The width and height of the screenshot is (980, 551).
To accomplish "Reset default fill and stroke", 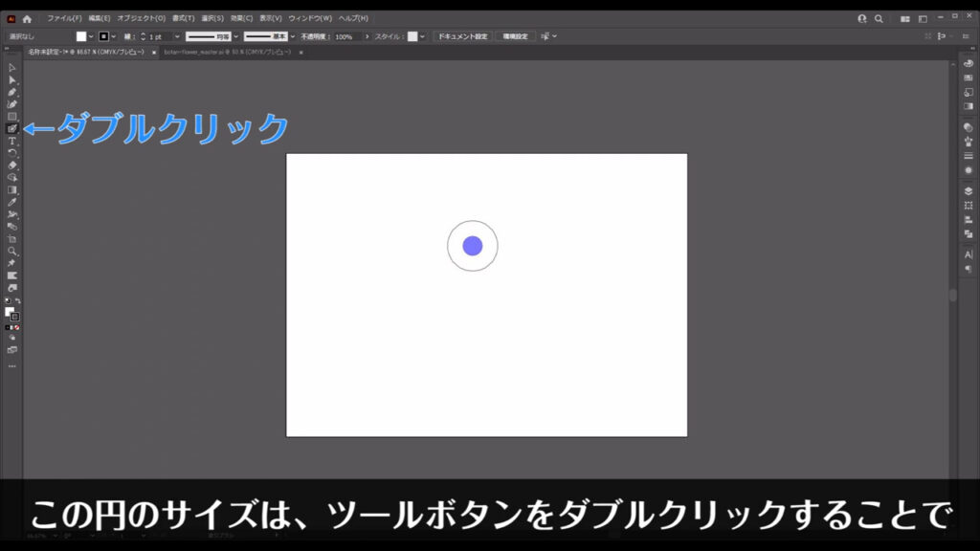I will 8,301.
